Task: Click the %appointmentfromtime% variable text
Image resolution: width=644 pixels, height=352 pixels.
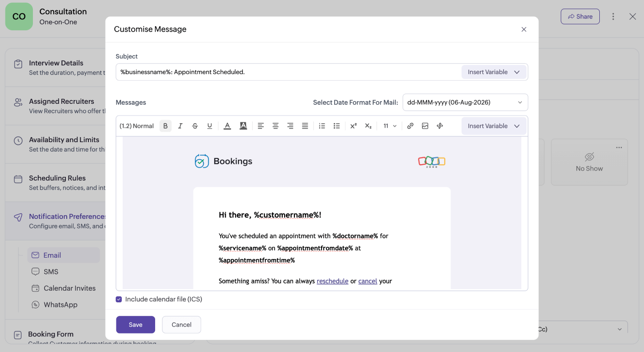Action: coord(257,260)
